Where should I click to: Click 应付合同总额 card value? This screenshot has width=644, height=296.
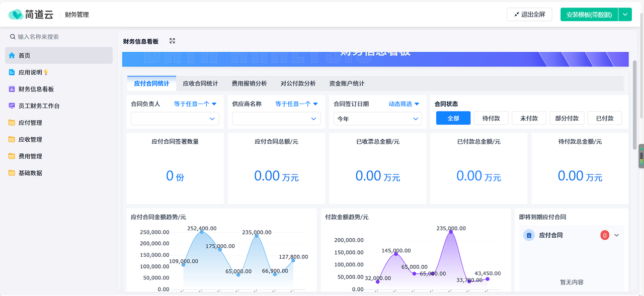click(x=276, y=176)
